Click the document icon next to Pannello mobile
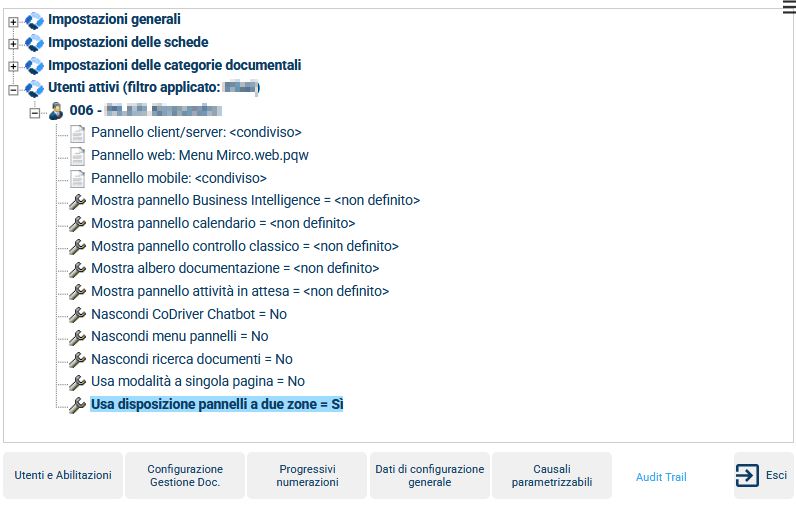Image resolution: width=796 pixels, height=507 pixels. (77, 179)
